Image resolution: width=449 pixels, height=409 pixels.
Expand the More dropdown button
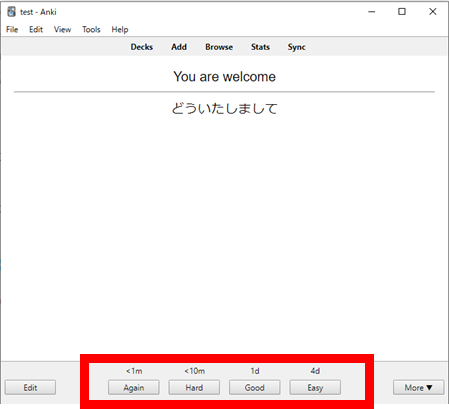tap(419, 388)
